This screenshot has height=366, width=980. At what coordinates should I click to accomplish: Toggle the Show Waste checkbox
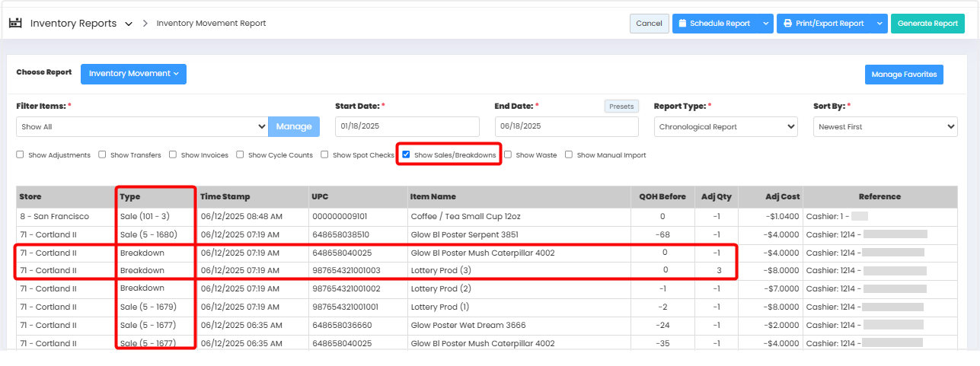[x=508, y=155]
